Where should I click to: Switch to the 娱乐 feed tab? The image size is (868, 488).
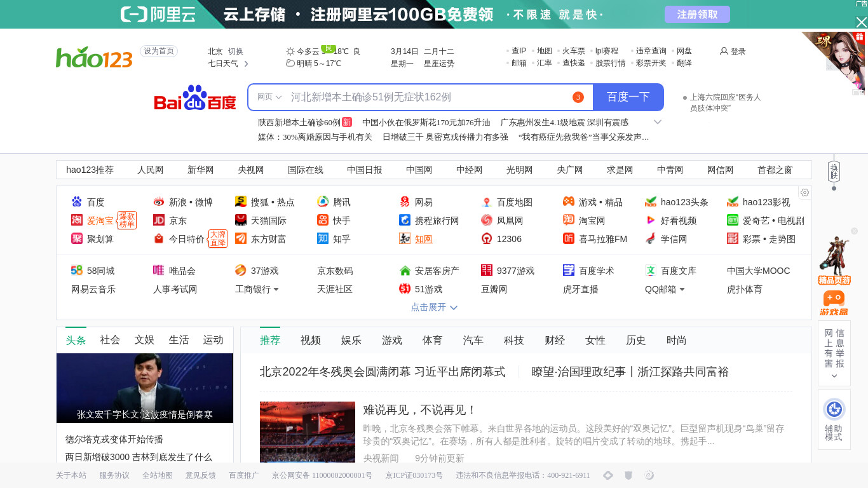pyautogui.click(x=351, y=341)
